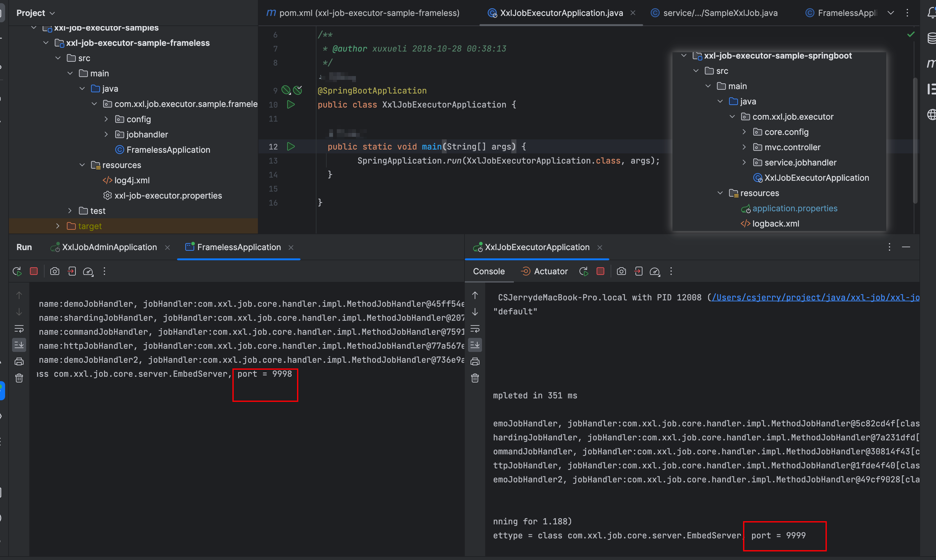The width and height of the screenshot is (936, 560).
Task: Open Project view dropdown
Action: [x=35, y=13]
